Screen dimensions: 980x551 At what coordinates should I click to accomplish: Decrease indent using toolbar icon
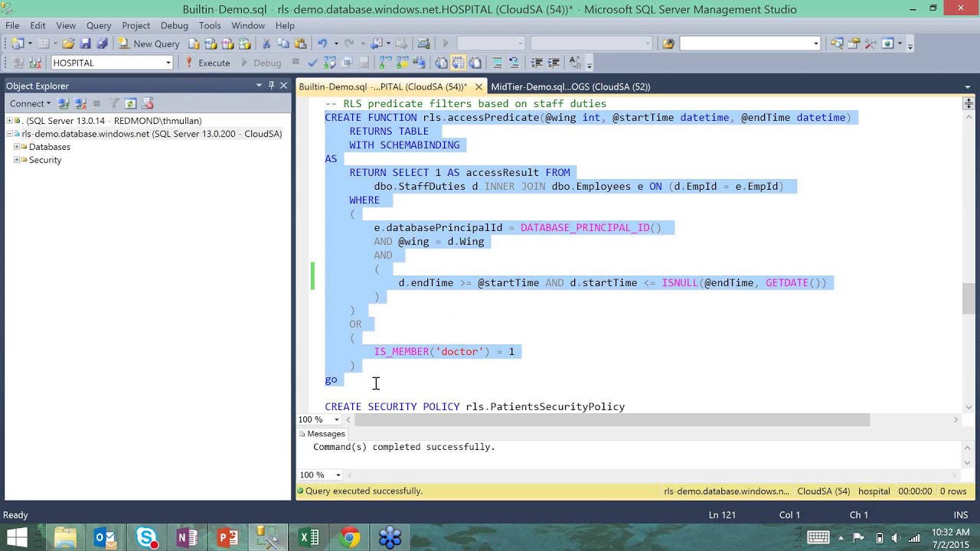[537, 63]
